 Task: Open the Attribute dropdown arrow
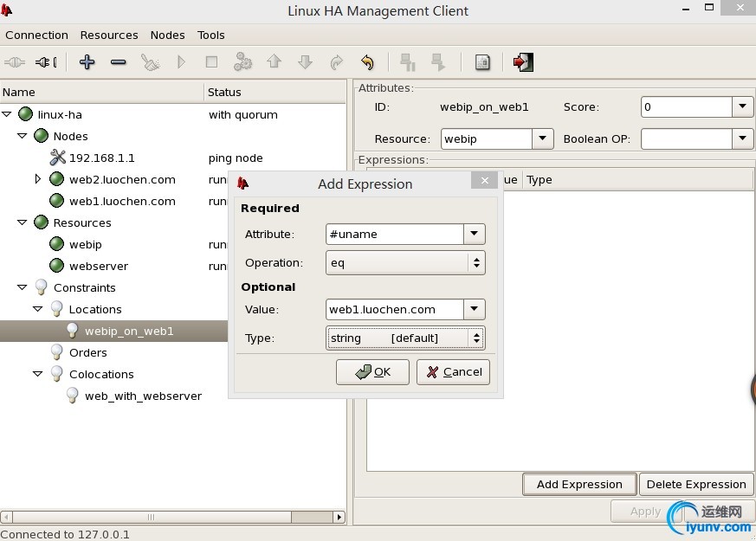pos(475,234)
